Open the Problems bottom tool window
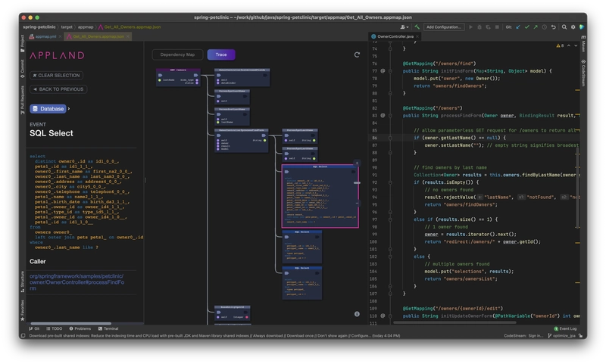The height and width of the screenshot is (364, 606). 80,329
